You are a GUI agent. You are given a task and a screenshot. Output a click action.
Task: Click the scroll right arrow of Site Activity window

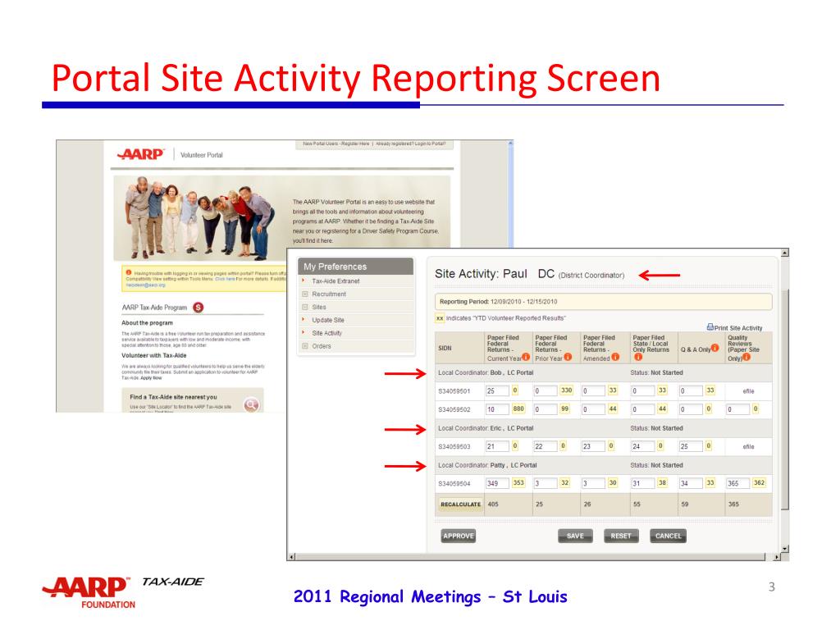[x=778, y=557]
